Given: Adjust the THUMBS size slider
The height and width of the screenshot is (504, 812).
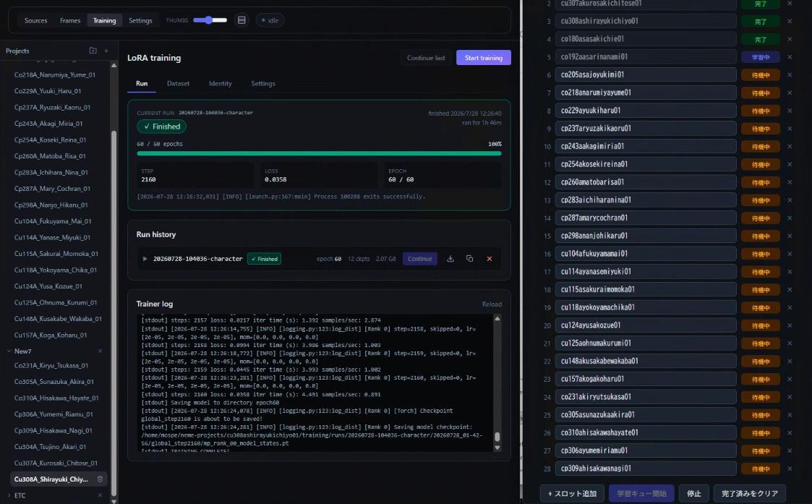Looking at the screenshot, I should pyautogui.click(x=210, y=20).
